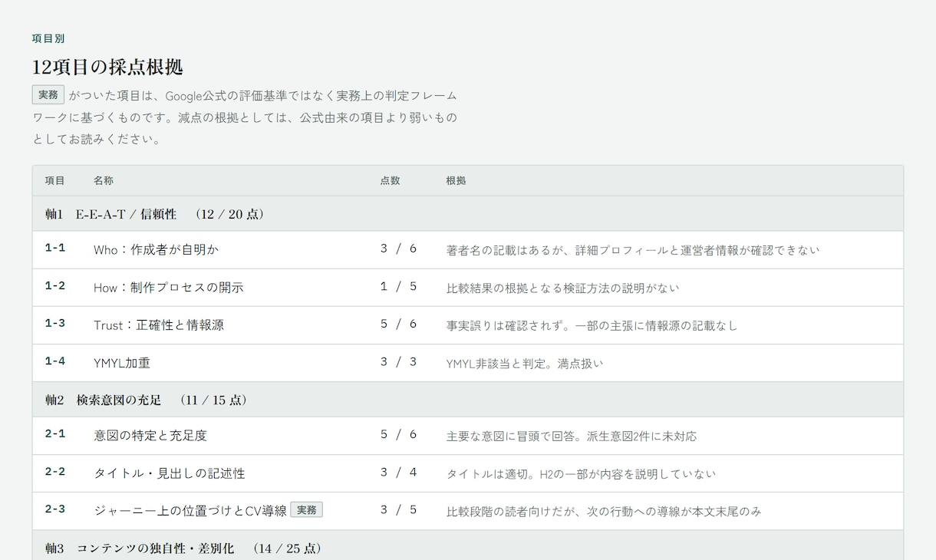Click How:制作プロセスの開示 item name
Image resolution: width=936 pixels, height=560 pixels.
pos(169,288)
